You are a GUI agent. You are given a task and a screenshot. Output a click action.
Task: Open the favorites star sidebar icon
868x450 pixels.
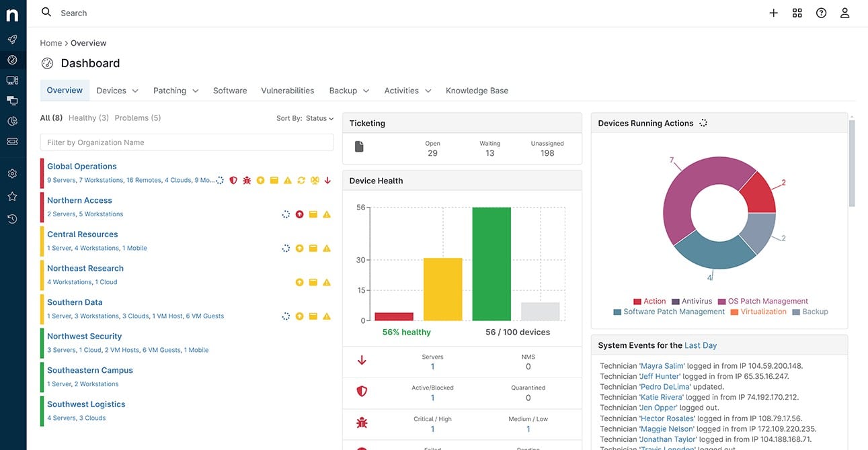tap(12, 197)
